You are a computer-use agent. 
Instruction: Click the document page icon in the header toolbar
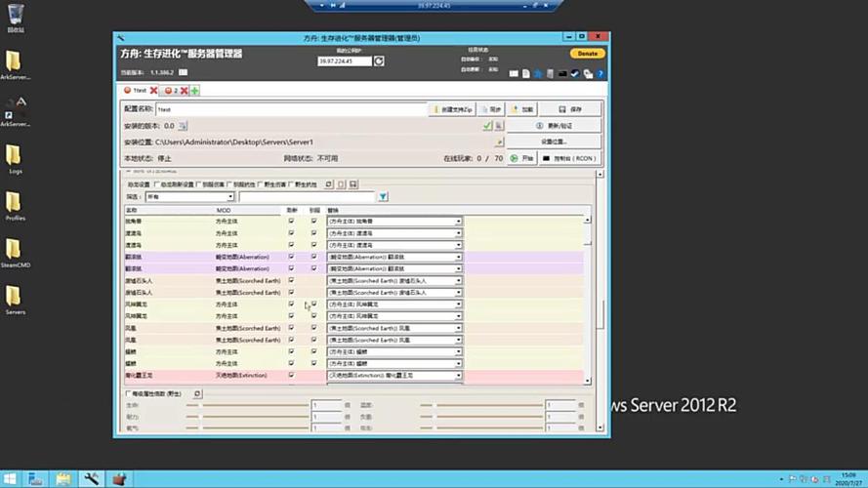tap(526, 73)
